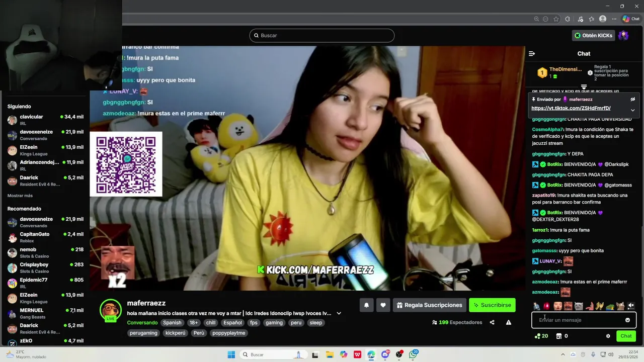Share the stream using share icon

click(x=492, y=322)
